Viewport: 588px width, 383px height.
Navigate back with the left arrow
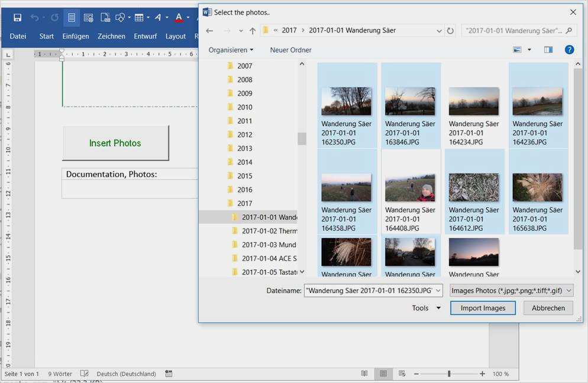[209, 31]
